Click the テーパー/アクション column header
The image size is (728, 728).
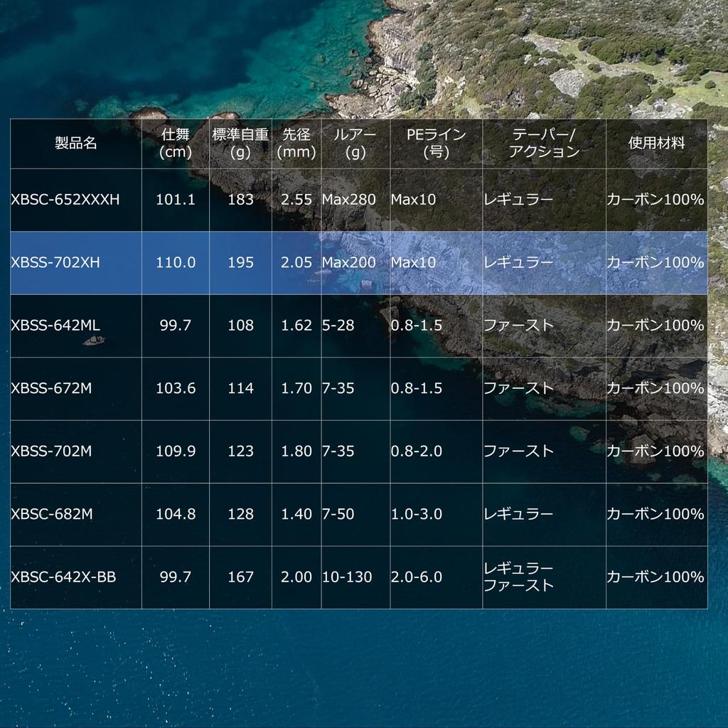(544, 143)
